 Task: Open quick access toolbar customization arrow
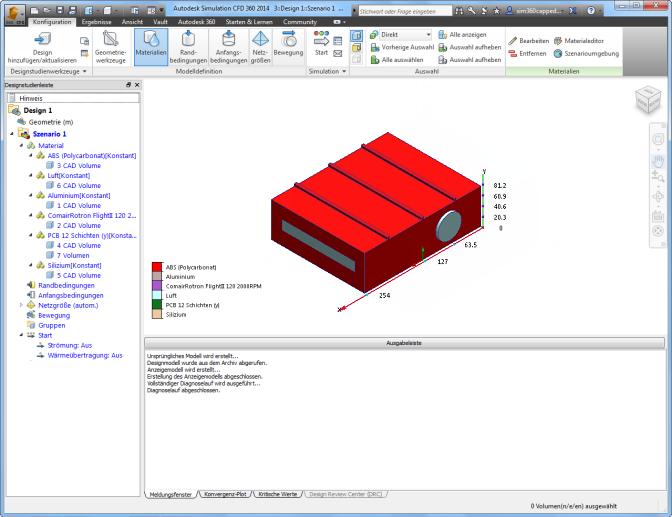[x=162, y=10]
